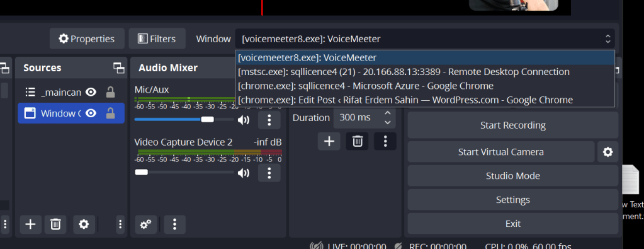Pick chrome.exe Edit Post WordPress window
Viewport: 644px width, 249px height.
pos(425,100)
